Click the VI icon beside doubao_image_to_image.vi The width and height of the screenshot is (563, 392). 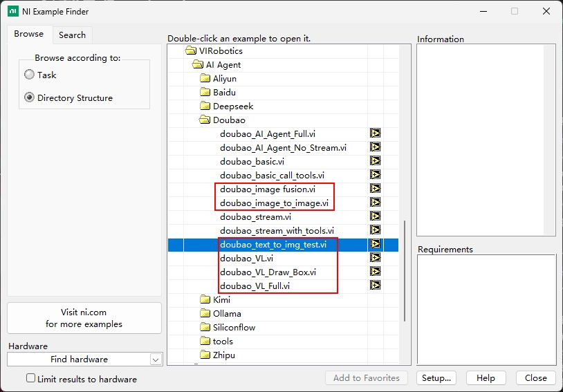point(376,203)
